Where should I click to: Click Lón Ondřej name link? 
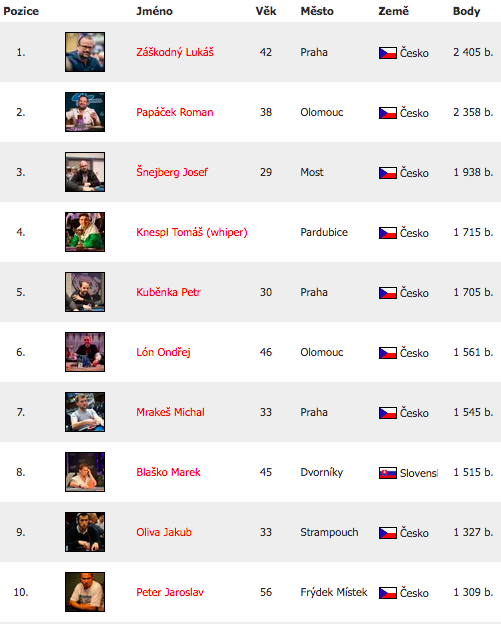163,352
